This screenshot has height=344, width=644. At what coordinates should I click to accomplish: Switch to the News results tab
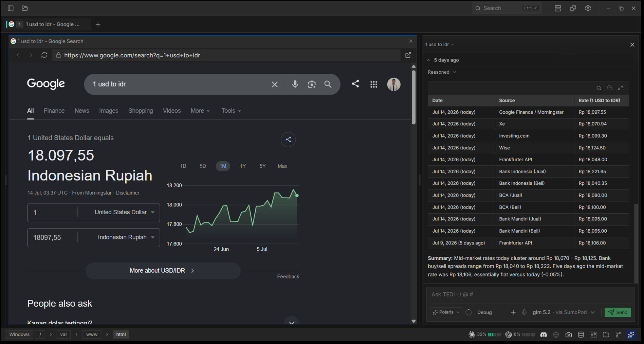tap(82, 111)
